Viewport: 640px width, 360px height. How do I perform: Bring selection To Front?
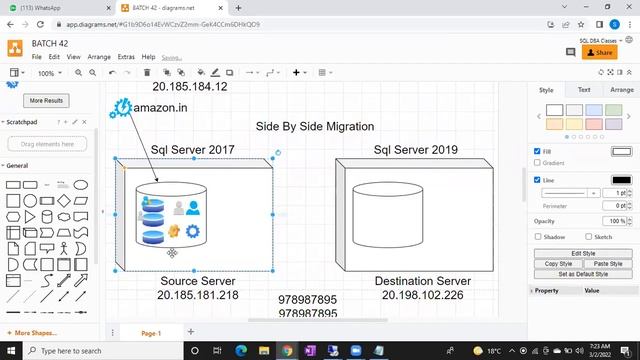tap(167, 73)
